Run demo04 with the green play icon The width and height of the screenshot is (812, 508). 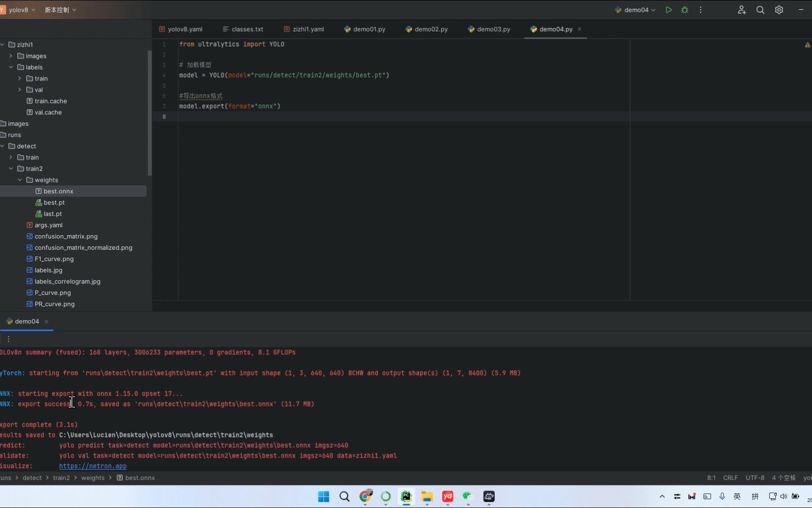click(669, 10)
